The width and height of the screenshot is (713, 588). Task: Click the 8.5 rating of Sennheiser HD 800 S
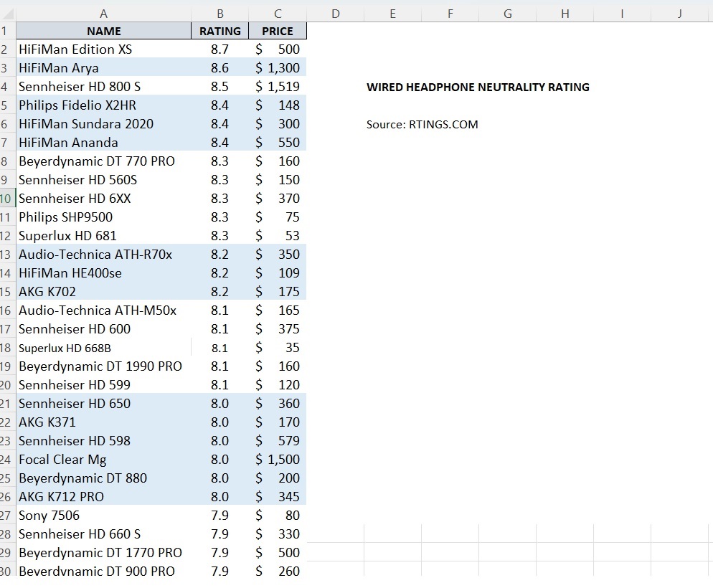click(220, 86)
